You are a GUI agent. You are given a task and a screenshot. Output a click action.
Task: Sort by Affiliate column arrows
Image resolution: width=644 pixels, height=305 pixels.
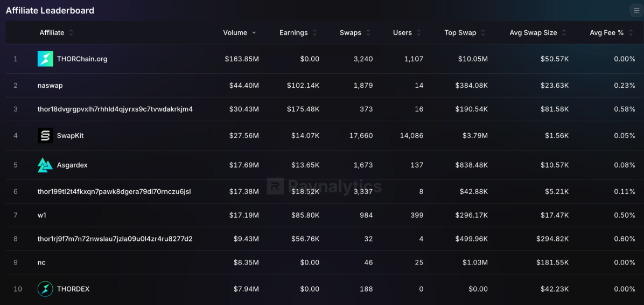71,33
